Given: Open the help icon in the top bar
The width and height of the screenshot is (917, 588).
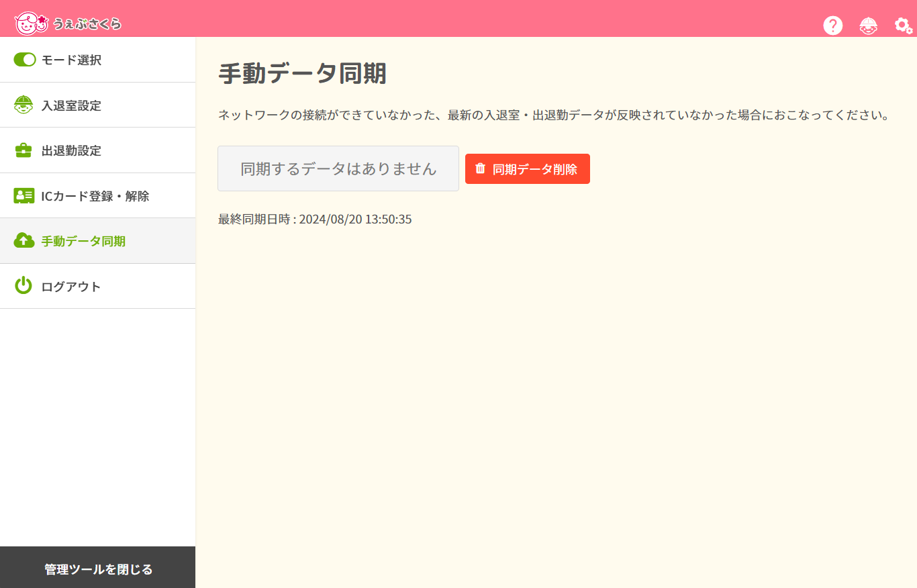Looking at the screenshot, I should click(x=832, y=25).
